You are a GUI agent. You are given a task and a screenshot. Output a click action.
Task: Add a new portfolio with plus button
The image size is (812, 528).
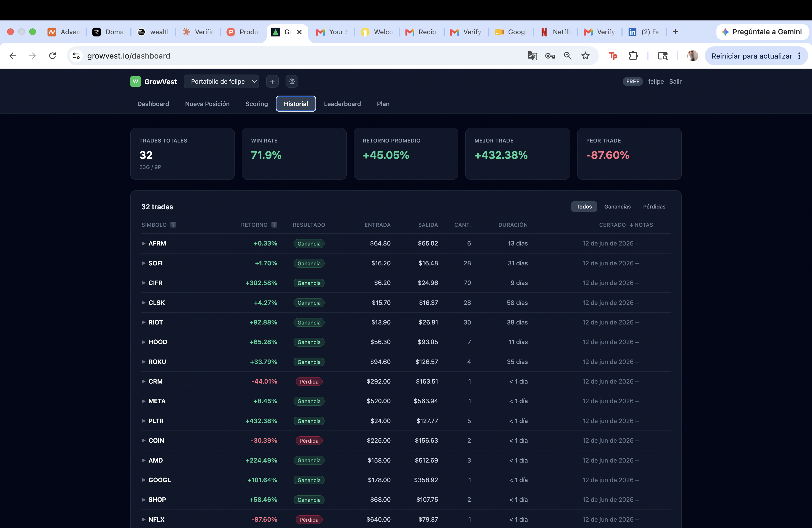coord(272,81)
